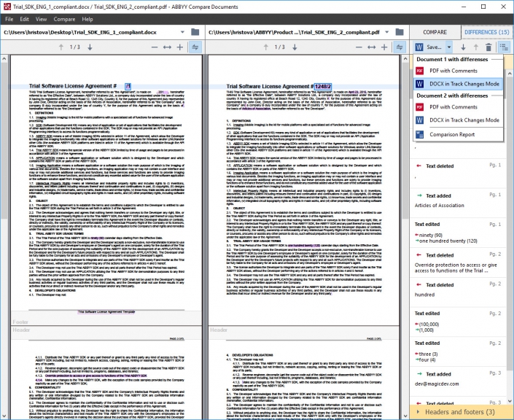Viewport: 514px width, 420px height.
Task: Fit left document to width
Action: (167, 47)
